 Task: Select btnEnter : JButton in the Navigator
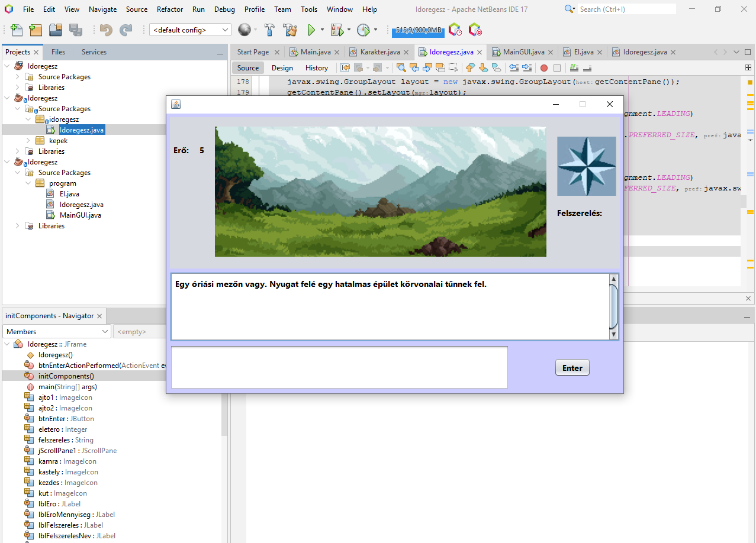click(66, 419)
